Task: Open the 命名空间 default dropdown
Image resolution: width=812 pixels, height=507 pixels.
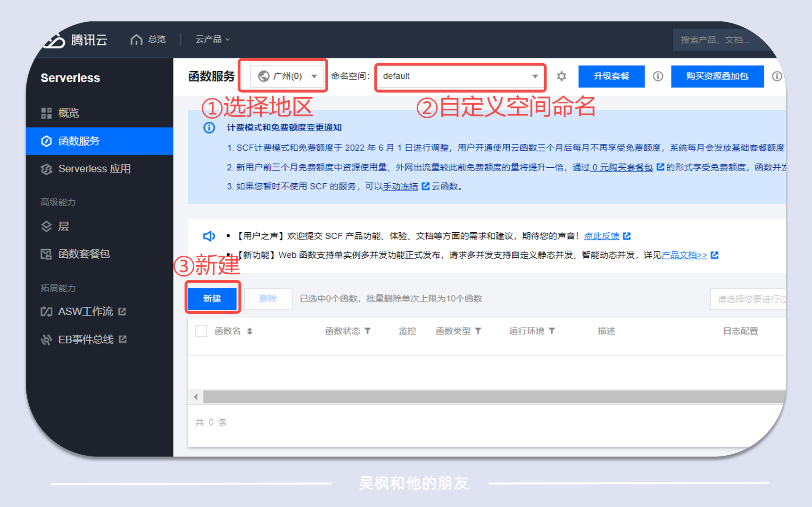Action: [x=461, y=76]
